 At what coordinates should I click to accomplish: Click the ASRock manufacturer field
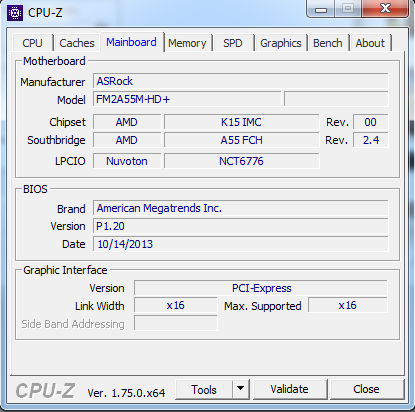click(241, 81)
